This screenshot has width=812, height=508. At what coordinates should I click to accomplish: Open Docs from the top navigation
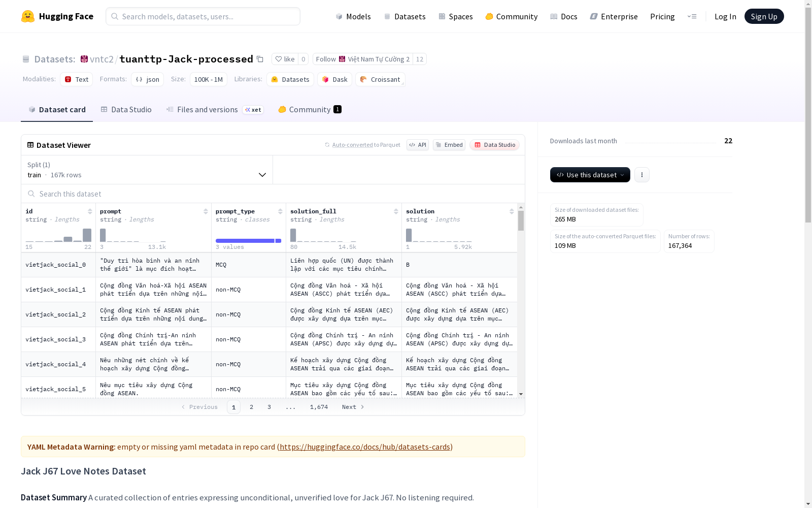[x=564, y=16]
